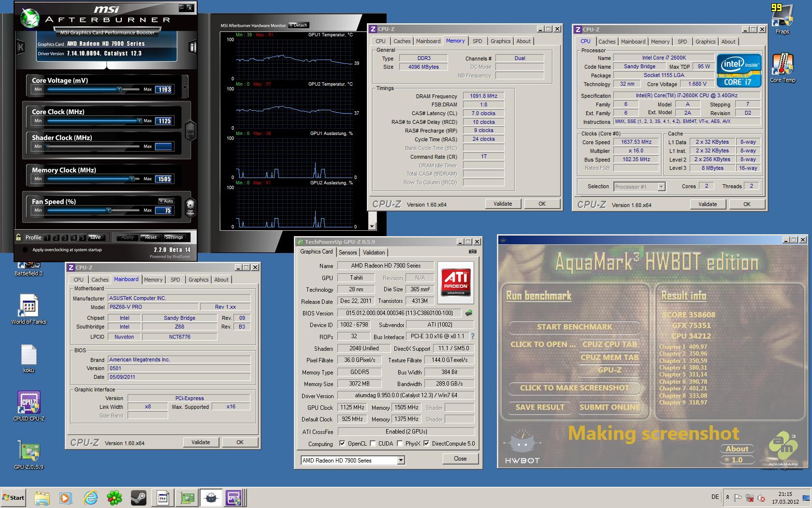Click the Core Voltage slider handle
Image resolution: width=812 pixels, height=508 pixels.
click(x=119, y=89)
